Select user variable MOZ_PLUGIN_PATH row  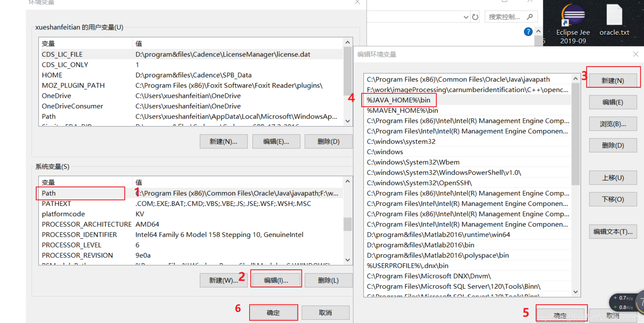pyautogui.click(x=191, y=85)
